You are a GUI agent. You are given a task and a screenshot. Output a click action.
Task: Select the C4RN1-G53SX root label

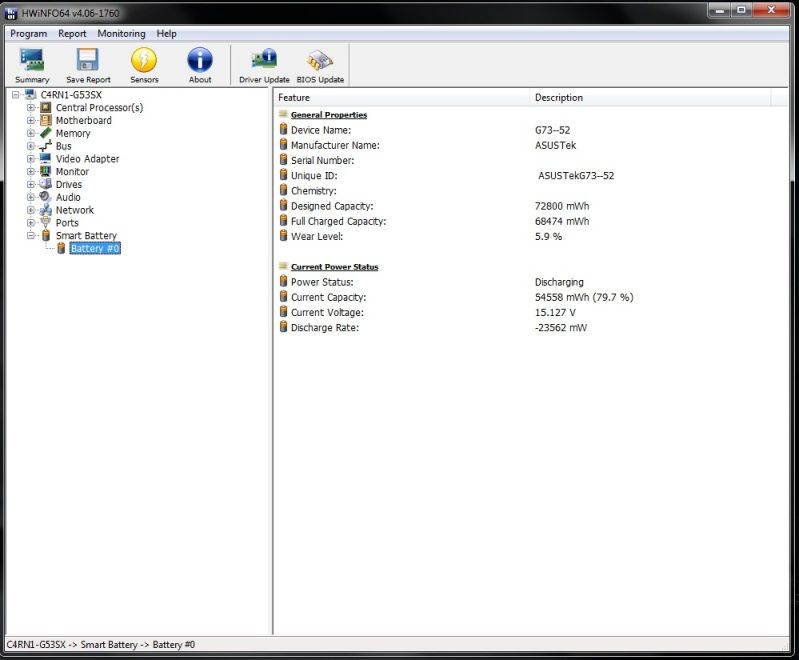pyautogui.click(x=71, y=95)
